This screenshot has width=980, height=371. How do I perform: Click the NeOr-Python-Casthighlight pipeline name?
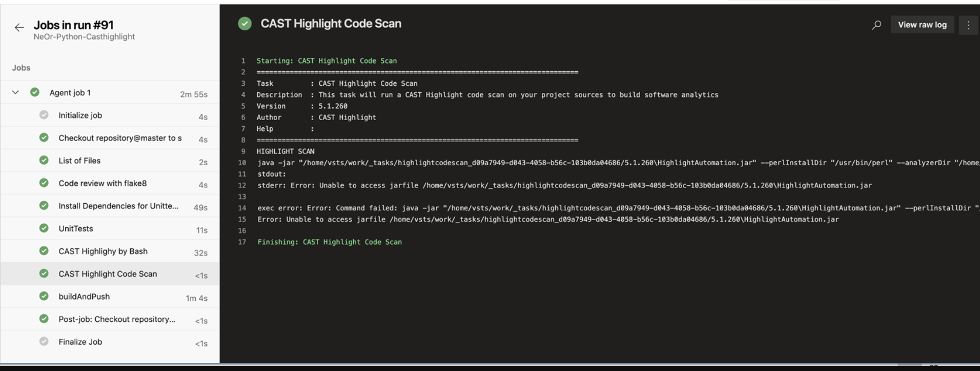[x=84, y=37]
